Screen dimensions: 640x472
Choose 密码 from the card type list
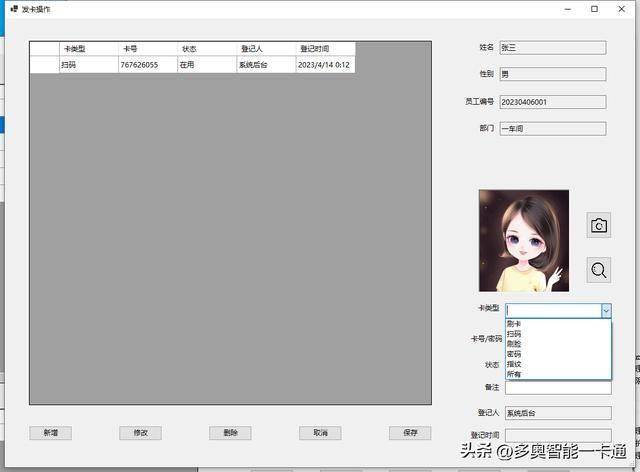[558, 354]
